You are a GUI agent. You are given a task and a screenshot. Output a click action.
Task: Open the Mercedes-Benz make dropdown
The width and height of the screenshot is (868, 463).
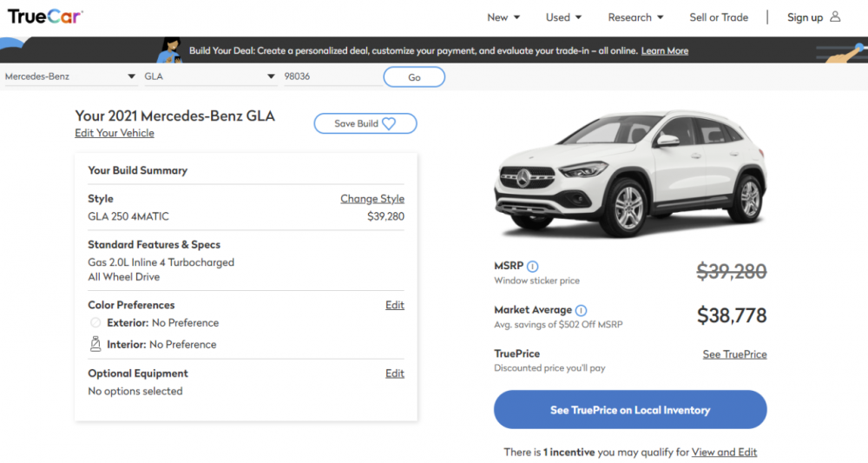[x=69, y=76]
